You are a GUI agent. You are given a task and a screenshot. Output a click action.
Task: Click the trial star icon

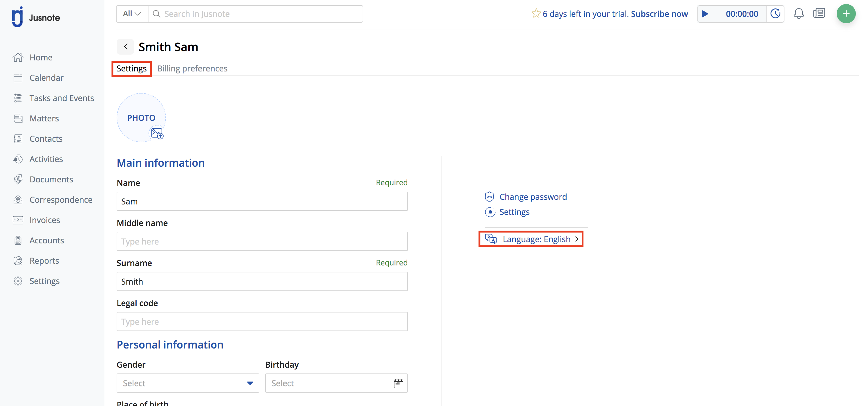point(536,13)
